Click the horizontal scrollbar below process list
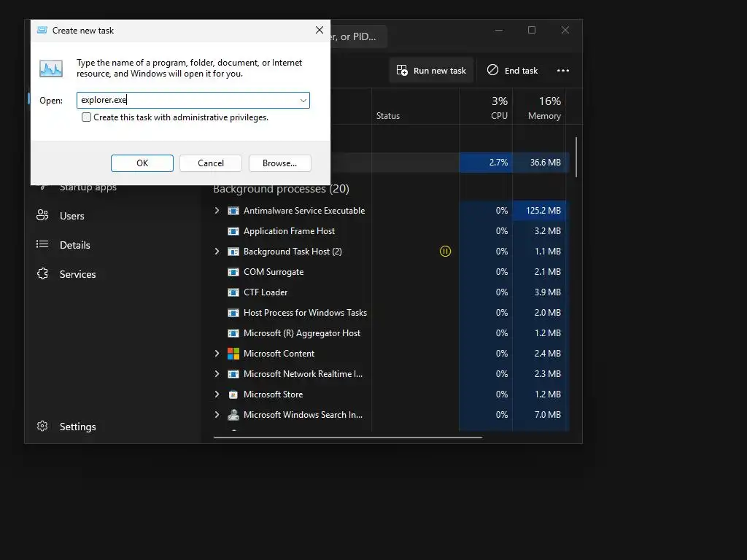Image resolution: width=747 pixels, height=560 pixels. (x=348, y=437)
